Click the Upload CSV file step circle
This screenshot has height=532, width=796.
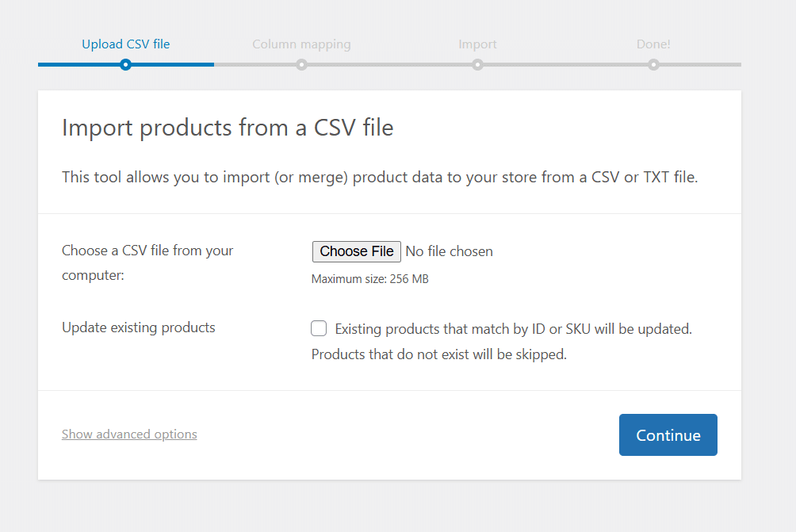(125, 65)
